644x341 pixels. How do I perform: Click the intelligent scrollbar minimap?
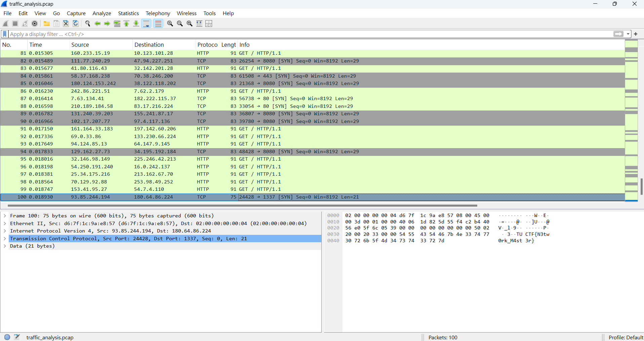point(631,121)
